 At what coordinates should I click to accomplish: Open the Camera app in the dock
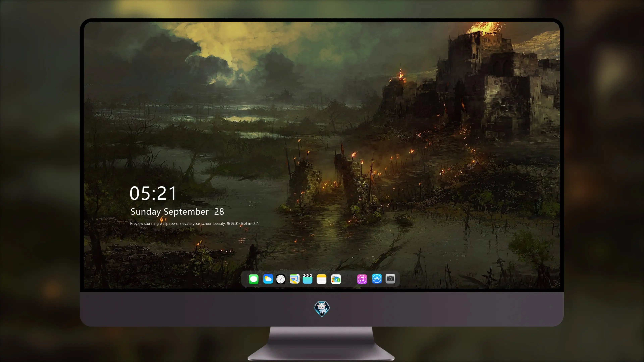tap(390, 279)
